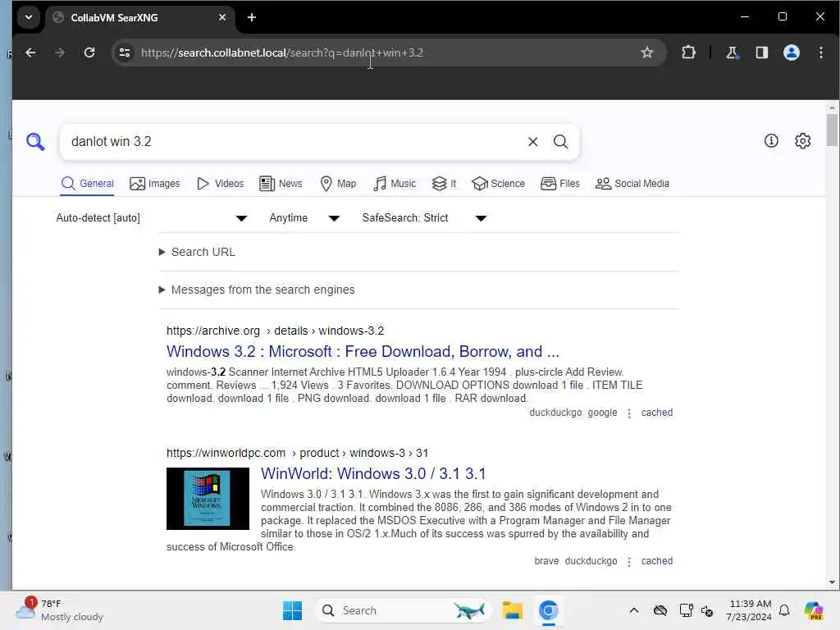Switch to the Videos category

[220, 184]
